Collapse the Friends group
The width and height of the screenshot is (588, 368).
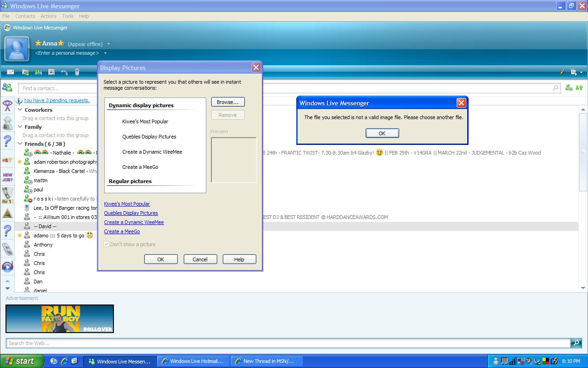(20, 144)
